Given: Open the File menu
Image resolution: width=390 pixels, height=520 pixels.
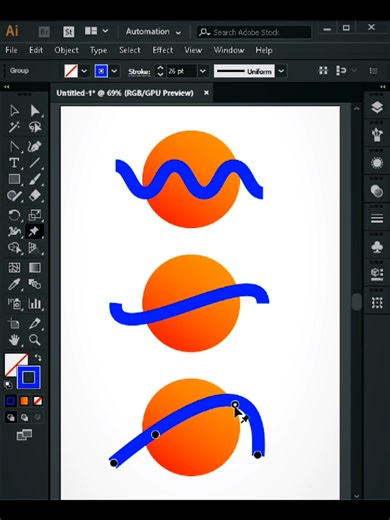Looking at the screenshot, I should (x=11, y=50).
